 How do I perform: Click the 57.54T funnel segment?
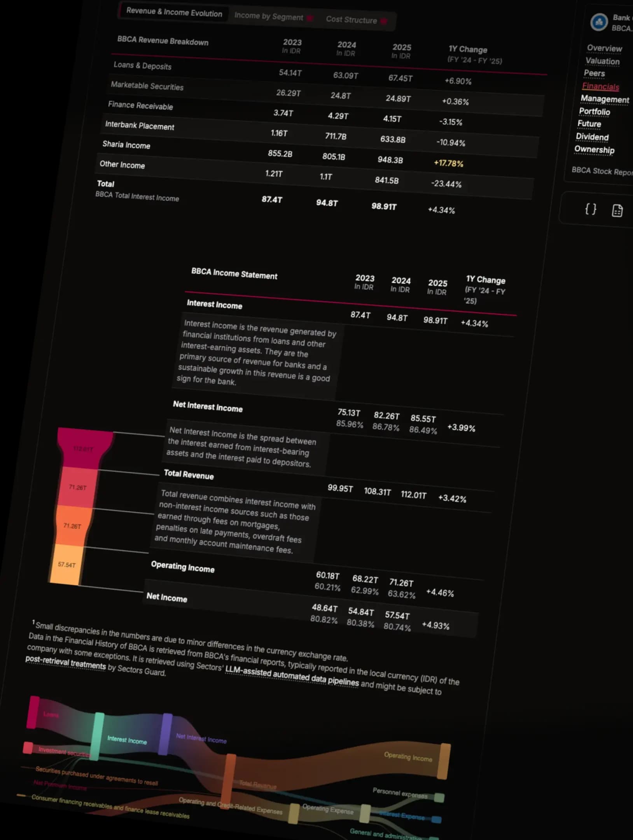point(66,565)
